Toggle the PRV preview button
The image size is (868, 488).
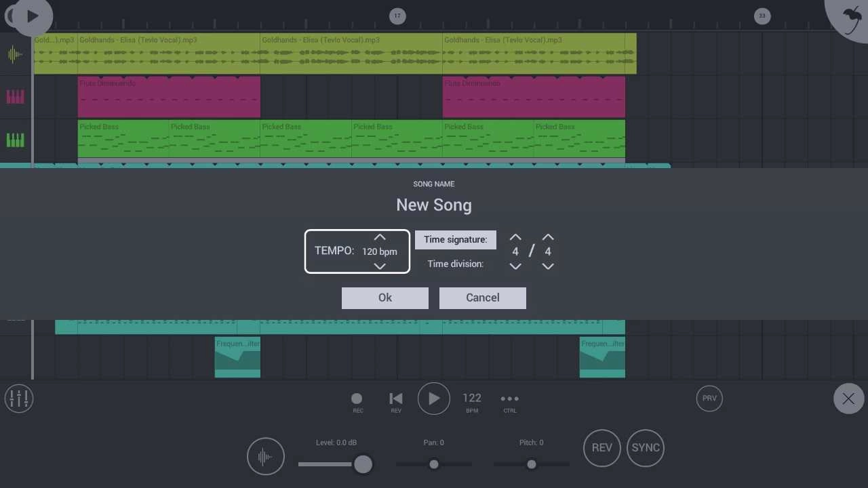click(709, 399)
